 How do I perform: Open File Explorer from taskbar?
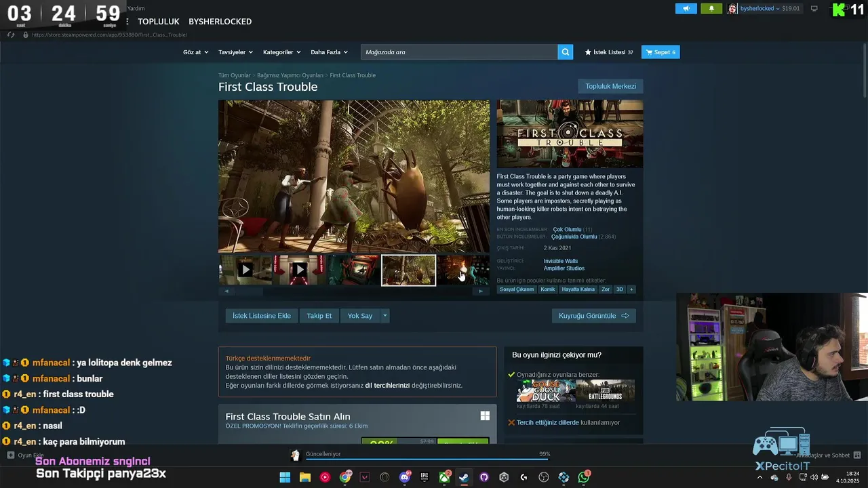click(x=305, y=477)
